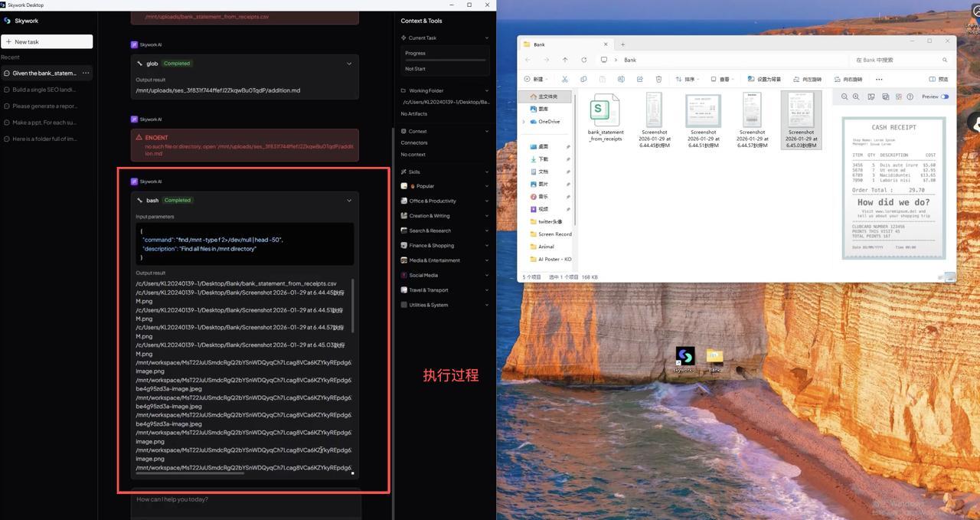Click the 'Set as background' icon
Screen dimensions: 980x520
pyautogui.click(x=764, y=79)
